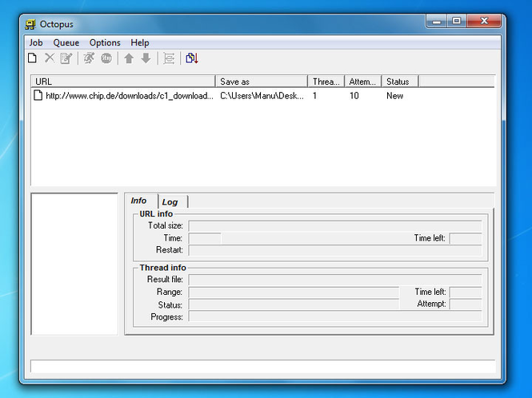
Task: Open the Help menu
Action: coord(140,42)
